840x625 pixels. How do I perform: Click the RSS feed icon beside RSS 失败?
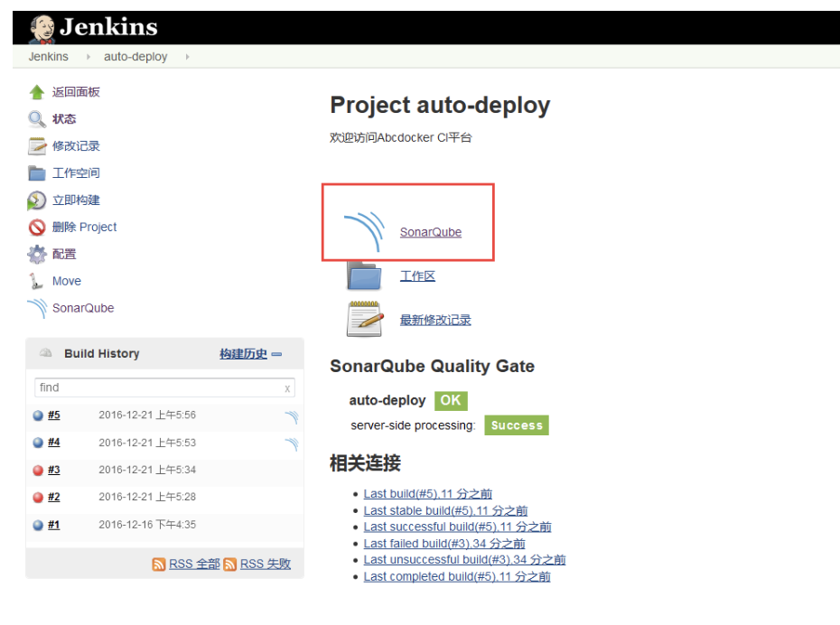229,564
